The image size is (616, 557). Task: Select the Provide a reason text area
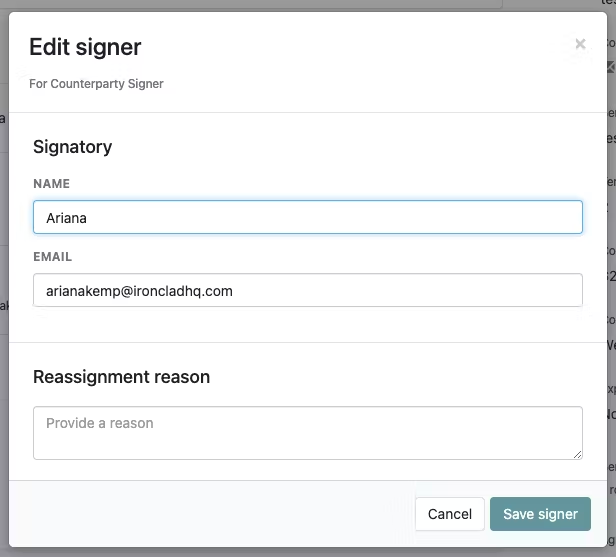coord(308,433)
